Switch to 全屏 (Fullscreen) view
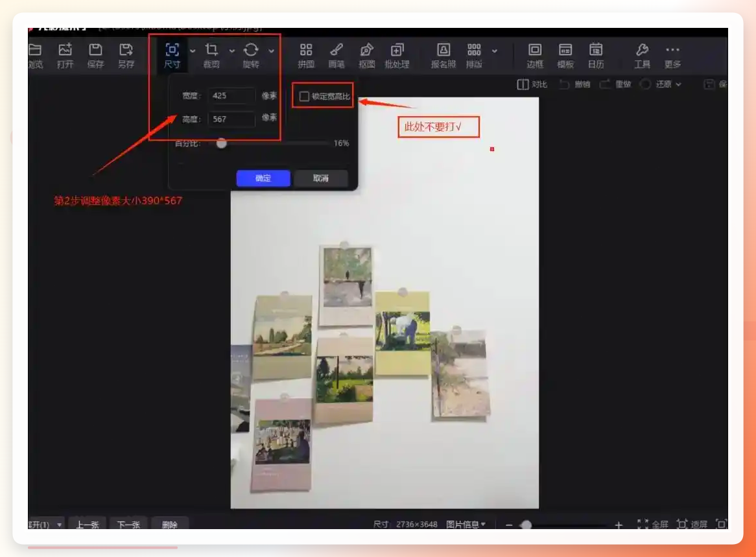756x557 pixels. [x=653, y=524]
